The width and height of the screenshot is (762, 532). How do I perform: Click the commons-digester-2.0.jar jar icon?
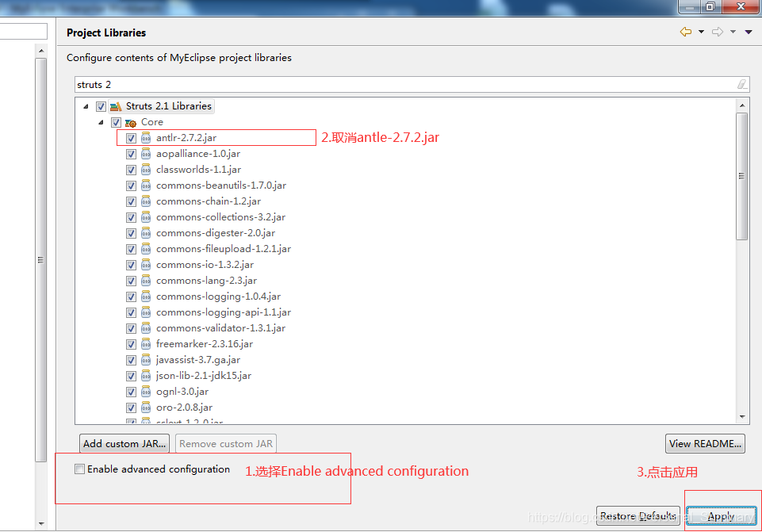(146, 233)
